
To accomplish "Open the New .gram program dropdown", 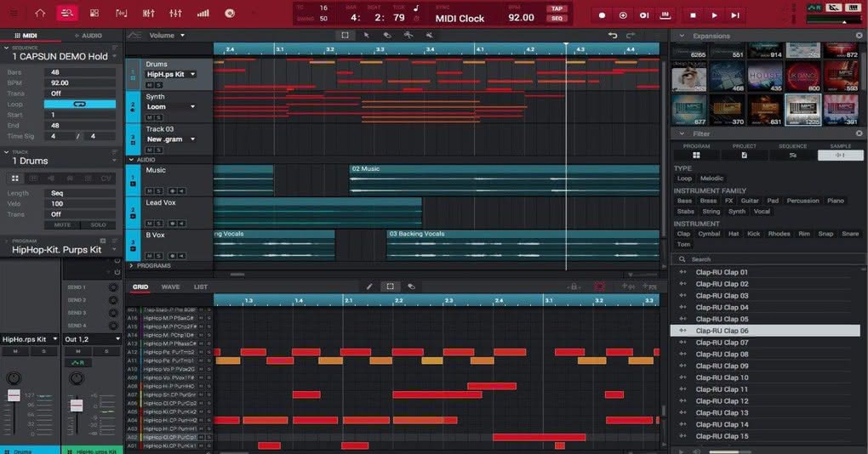I will [x=170, y=139].
